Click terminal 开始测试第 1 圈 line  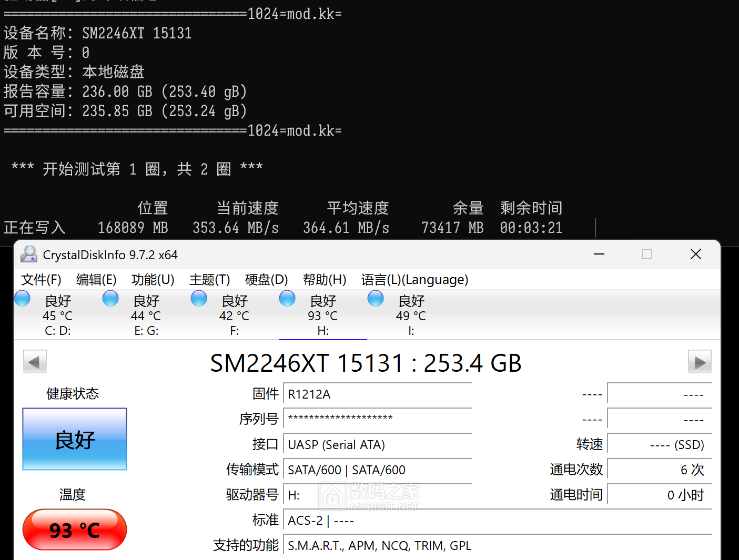point(137,169)
